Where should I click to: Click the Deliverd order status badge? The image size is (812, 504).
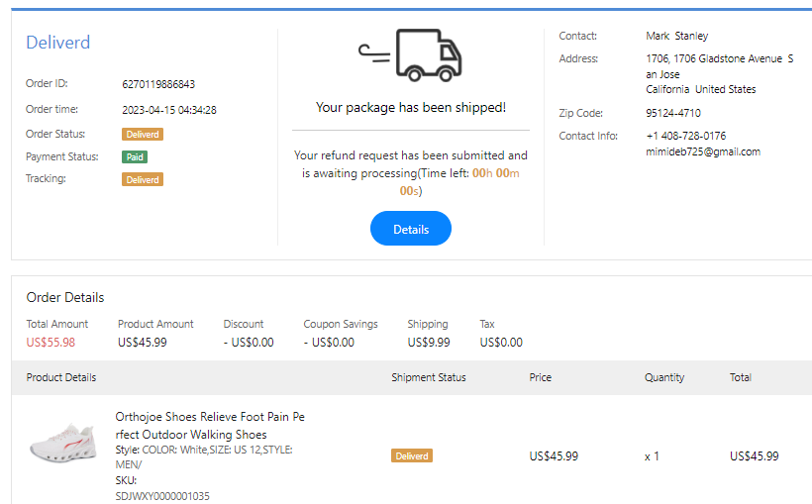click(143, 135)
